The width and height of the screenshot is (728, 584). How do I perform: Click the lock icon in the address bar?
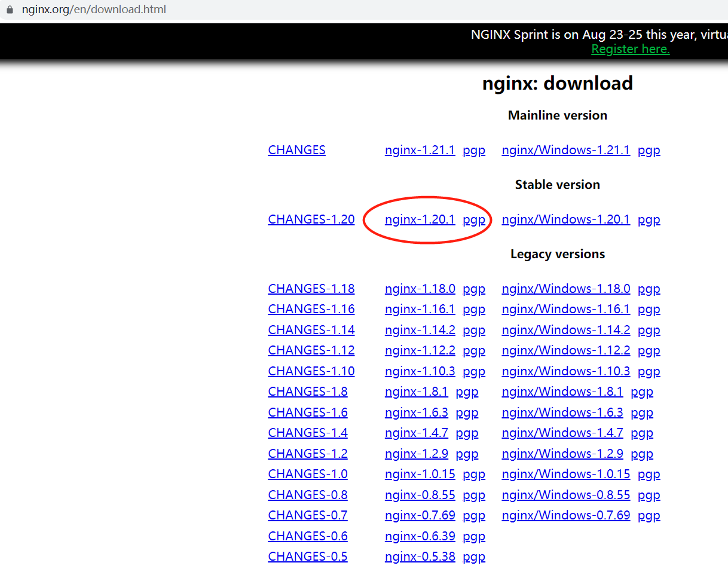point(9,10)
